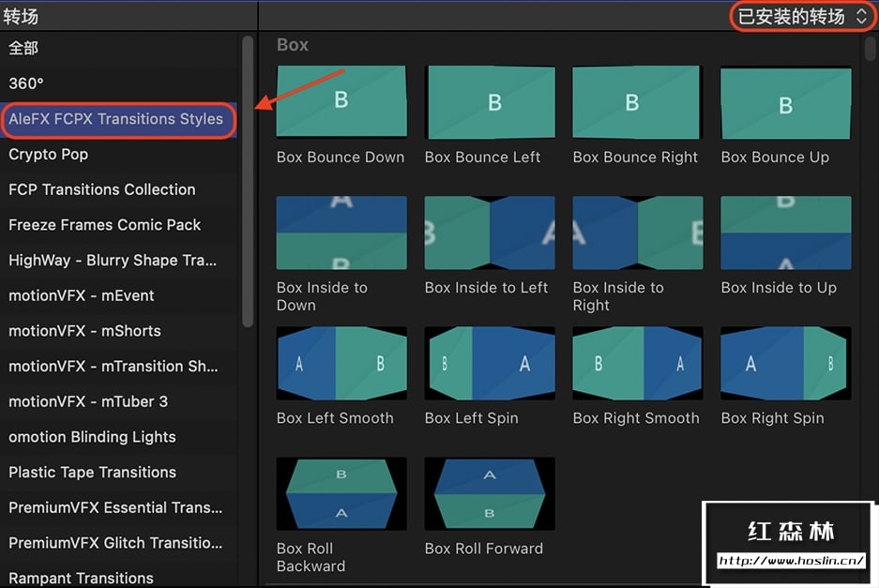
Task: Select the Crypto Pop category
Action: click(118, 154)
